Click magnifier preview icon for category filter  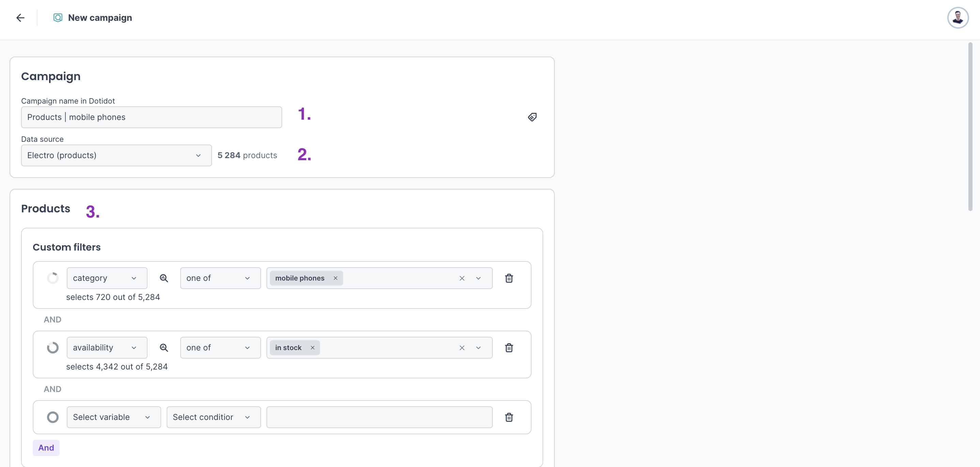coord(164,278)
